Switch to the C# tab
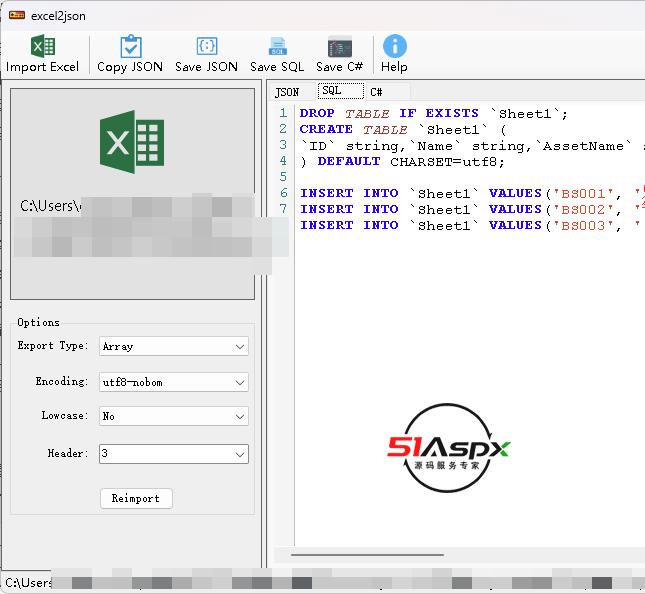Screen dimensions: 645x594 click(x=376, y=92)
